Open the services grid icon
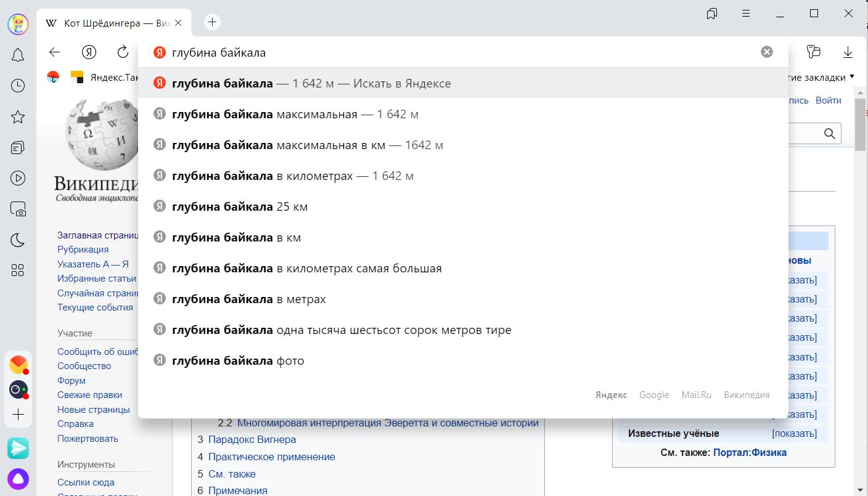The width and height of the screenshot is (868, 496). [18, 270]
